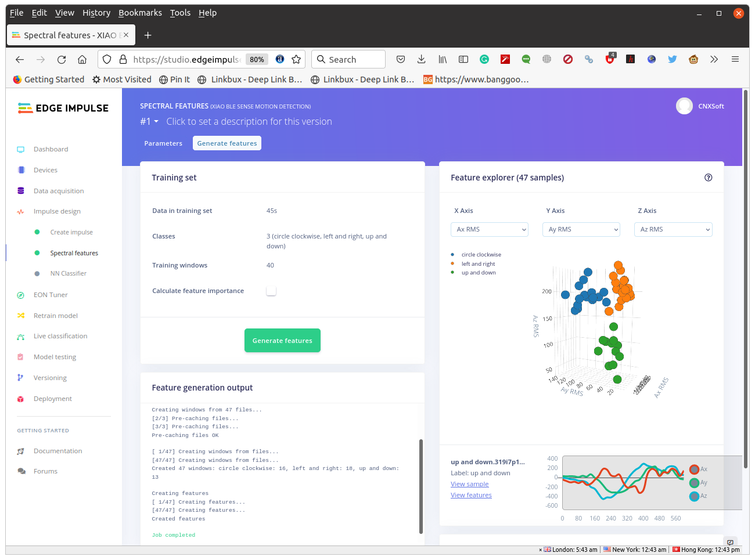The image size is (755, 560).
Task: Click the EON Tuner icon
Action: point(21,295)
